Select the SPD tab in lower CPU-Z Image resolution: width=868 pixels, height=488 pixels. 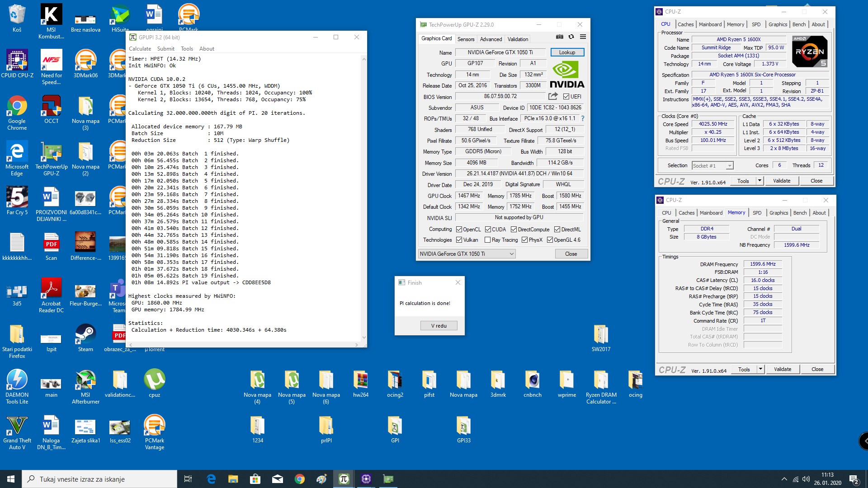pos(757,213)
